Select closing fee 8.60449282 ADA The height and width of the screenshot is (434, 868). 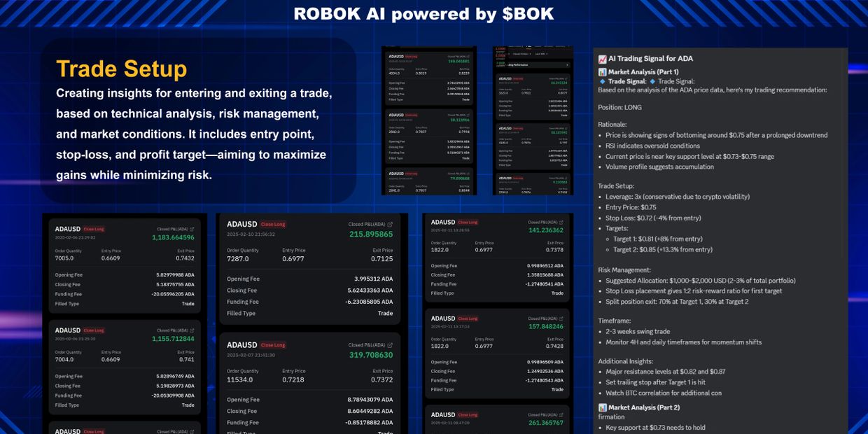coord(369,411)
